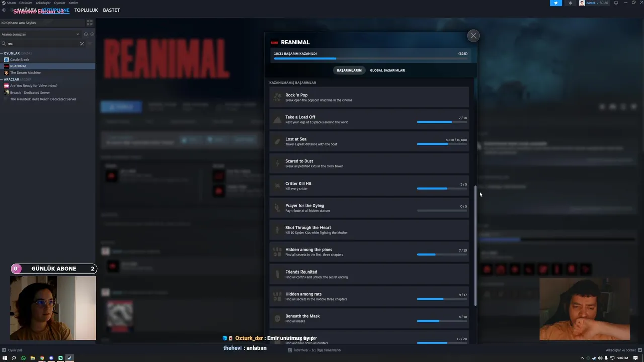
Task: Select the 'Scared to Dust' achievement title
Action: 299,161
